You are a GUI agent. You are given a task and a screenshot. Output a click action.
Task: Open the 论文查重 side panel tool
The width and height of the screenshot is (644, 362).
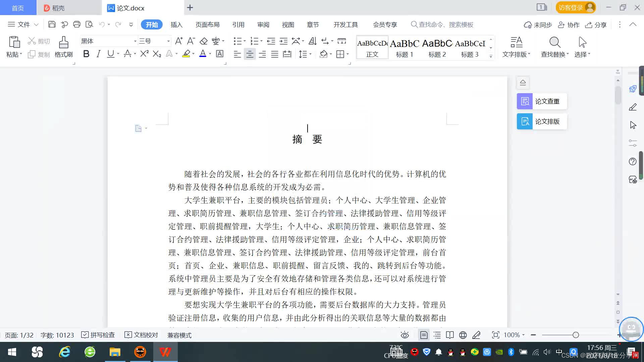pyautogui.click(x=542, y=101)
